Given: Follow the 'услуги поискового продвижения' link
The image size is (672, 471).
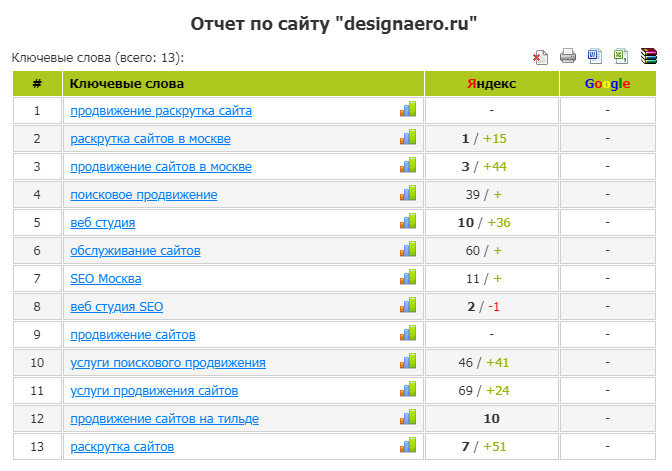Looking at the screenshot, I should (168, 363).
